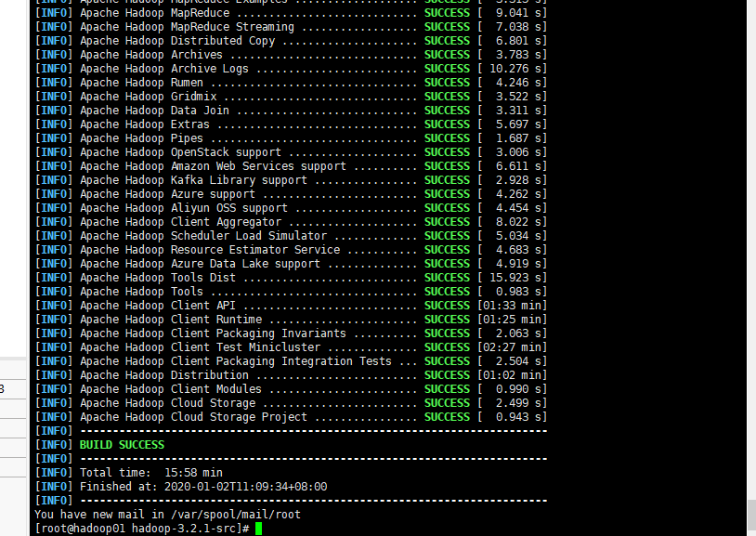Click the Apache Hadoop Client Test Minicluster line
Image resolution: width=756 pixels, height=536 pixels.
(x=212, y=347)
